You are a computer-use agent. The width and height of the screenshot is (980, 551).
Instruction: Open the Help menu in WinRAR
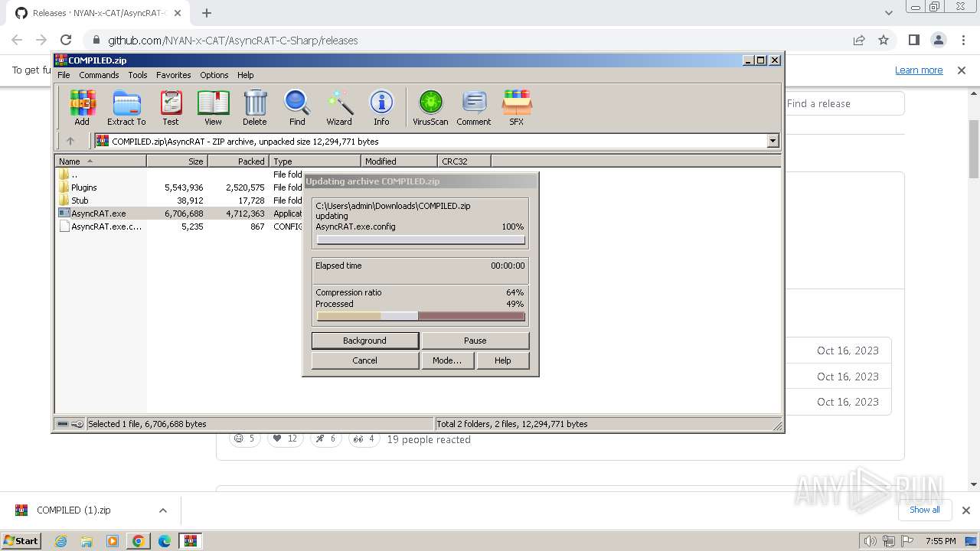tap(245, 75)
